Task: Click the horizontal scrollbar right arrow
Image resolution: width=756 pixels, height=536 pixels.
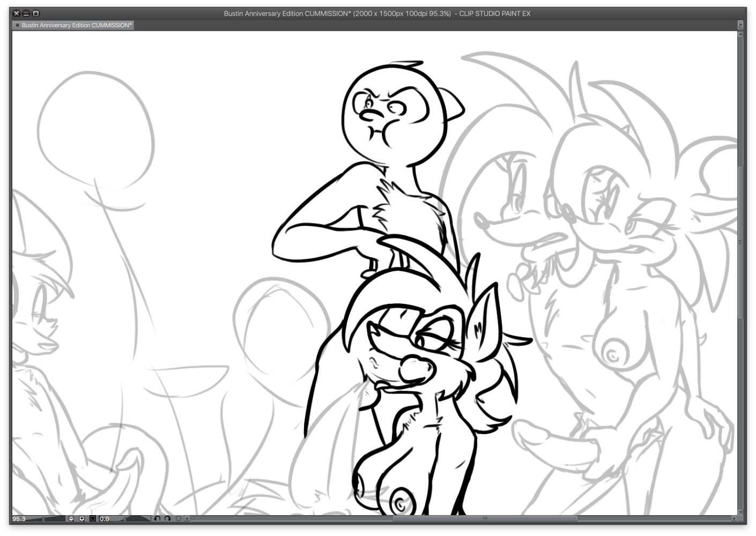Action: tap(734, 519)
